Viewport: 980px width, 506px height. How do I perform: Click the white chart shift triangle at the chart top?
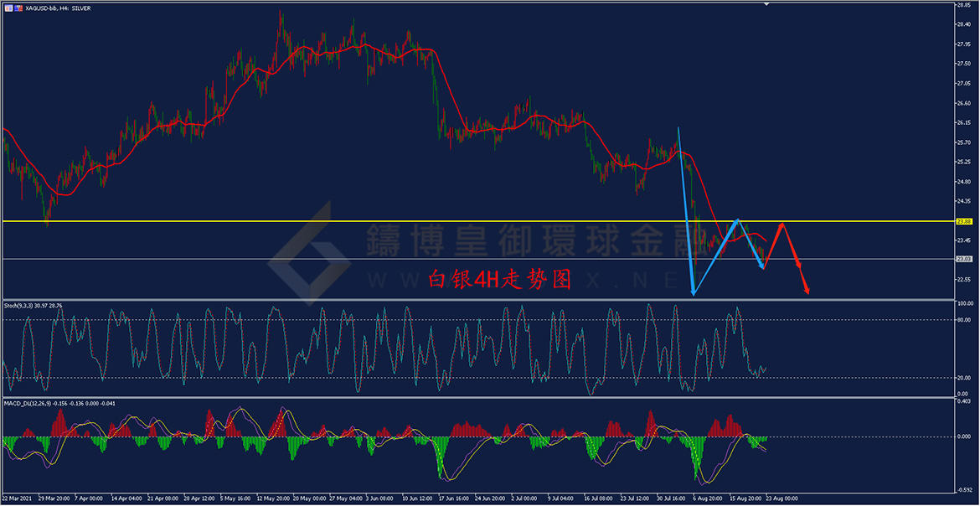(768, 4)
